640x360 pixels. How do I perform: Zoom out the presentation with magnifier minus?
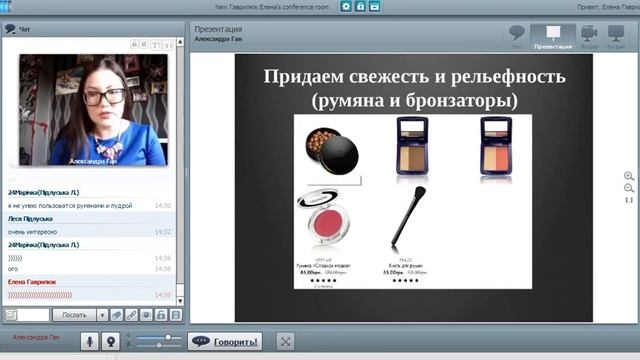click(629, 188)
